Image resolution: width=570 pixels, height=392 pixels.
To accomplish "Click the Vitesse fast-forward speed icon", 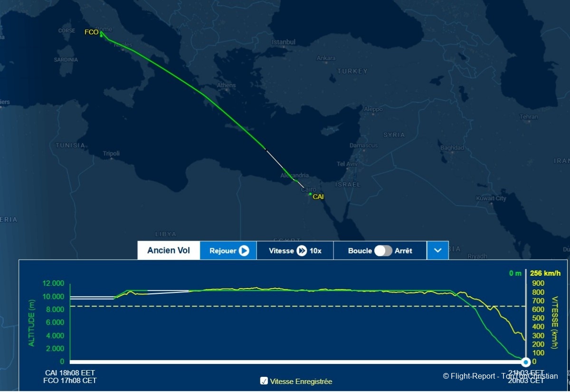I will coord(302,251).
